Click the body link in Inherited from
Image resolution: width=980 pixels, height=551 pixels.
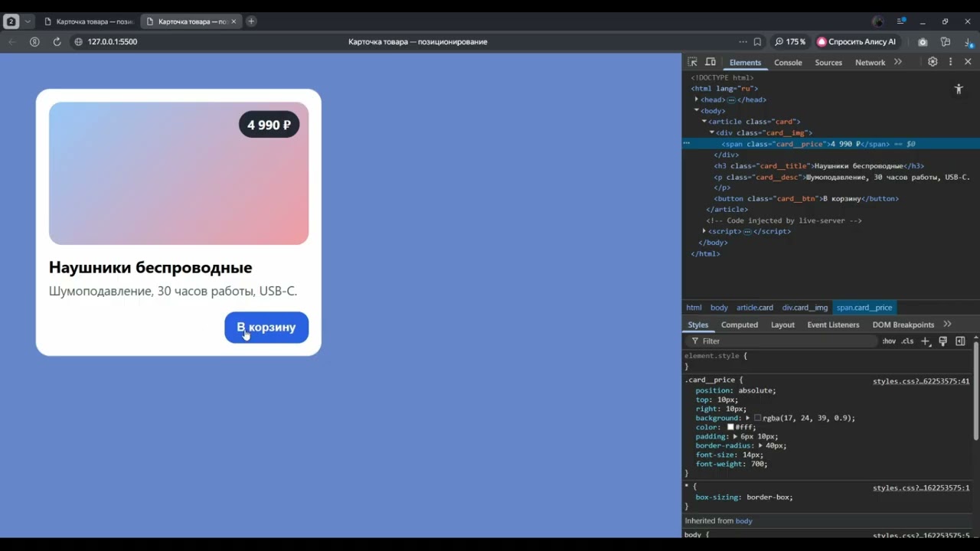click(x=743, y=520)
